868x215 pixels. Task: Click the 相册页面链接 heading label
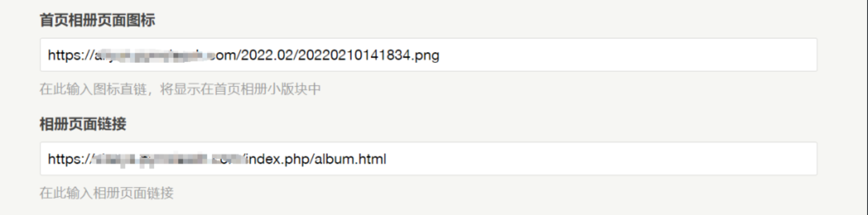coord(83,124)
